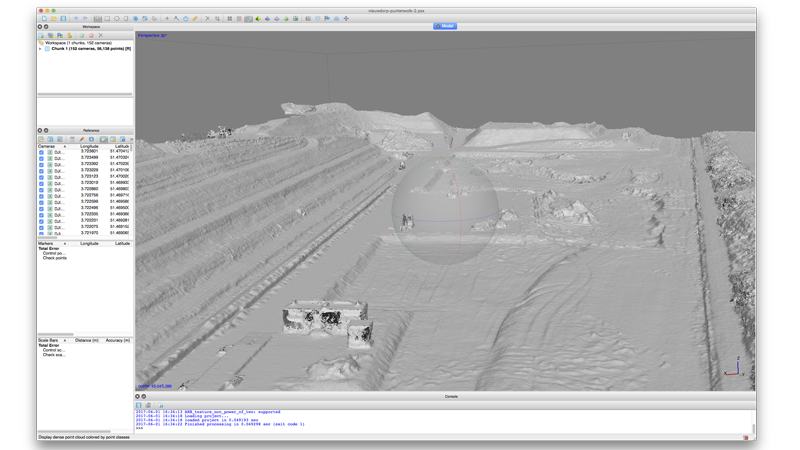Show hidden Reference toolbar items via overflow chevron

pos(131,139)
